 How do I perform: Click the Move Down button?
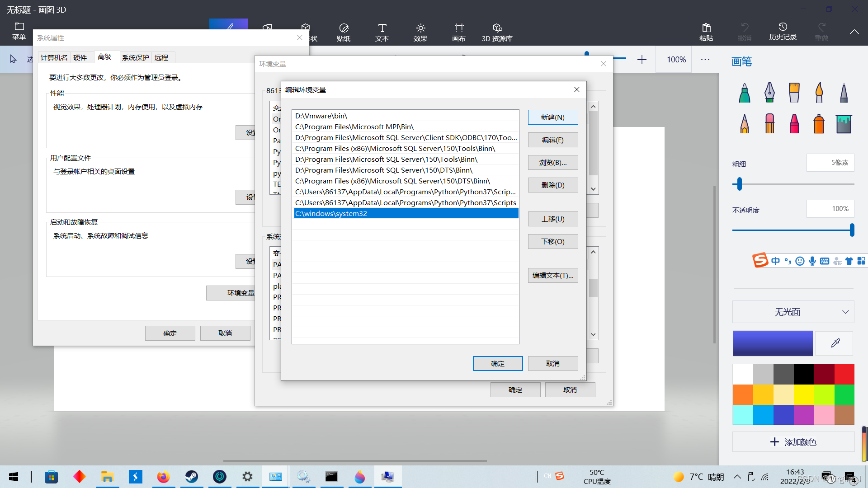(552, 242)
